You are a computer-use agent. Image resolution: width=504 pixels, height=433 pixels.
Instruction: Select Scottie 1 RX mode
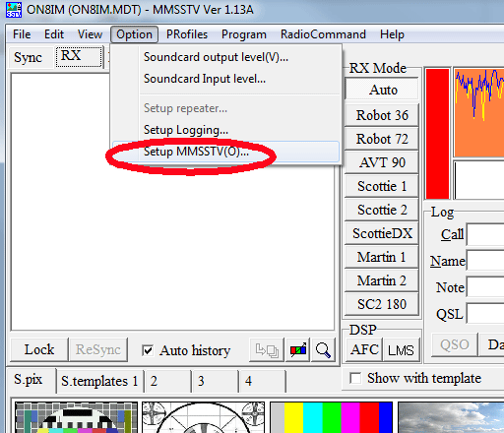(382, 186)
